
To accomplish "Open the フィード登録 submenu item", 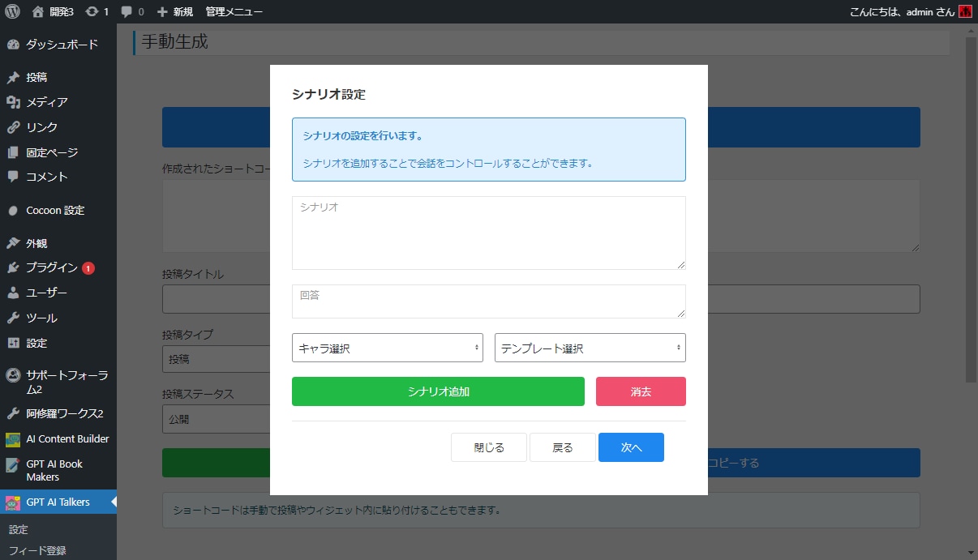I will coord(37,550).
